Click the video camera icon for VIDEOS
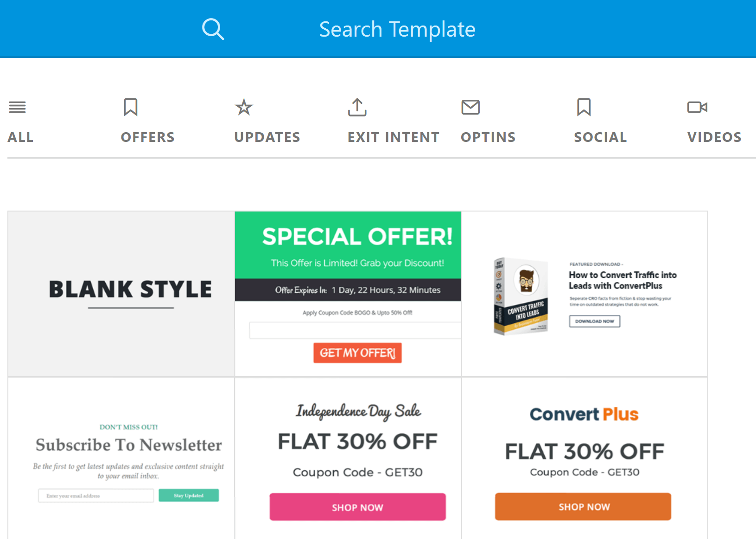This screenshot has width=756, height=539. point(697,107)
